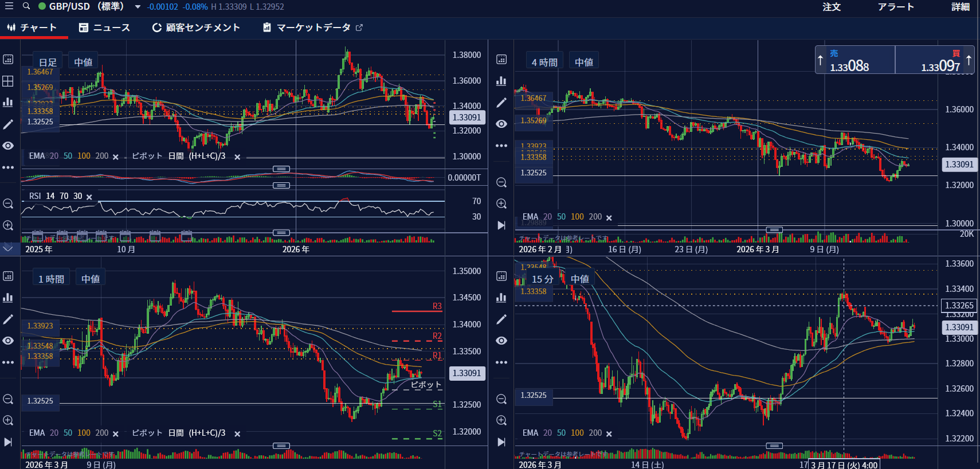The height and width of the screenshot is (469, 980).
Task: Open the more options dots on 15-minute chart
Action: pos(501,362)
